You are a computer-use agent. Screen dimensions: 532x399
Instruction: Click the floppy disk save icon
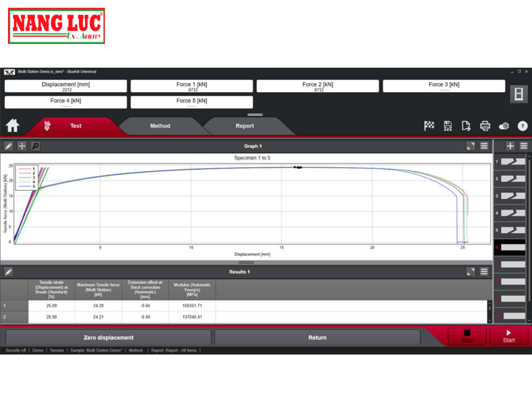pyautogui.click(x=448, y=126)
